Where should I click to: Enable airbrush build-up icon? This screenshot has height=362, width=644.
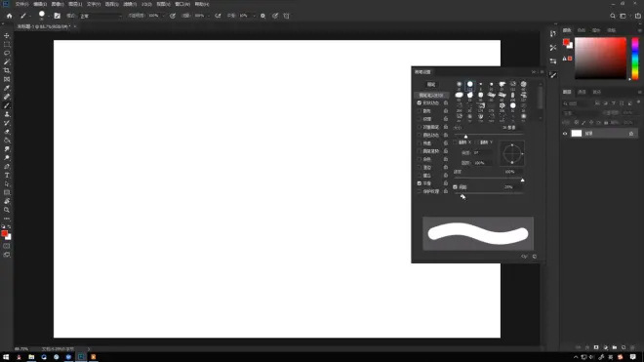click(x=218, y=16)
